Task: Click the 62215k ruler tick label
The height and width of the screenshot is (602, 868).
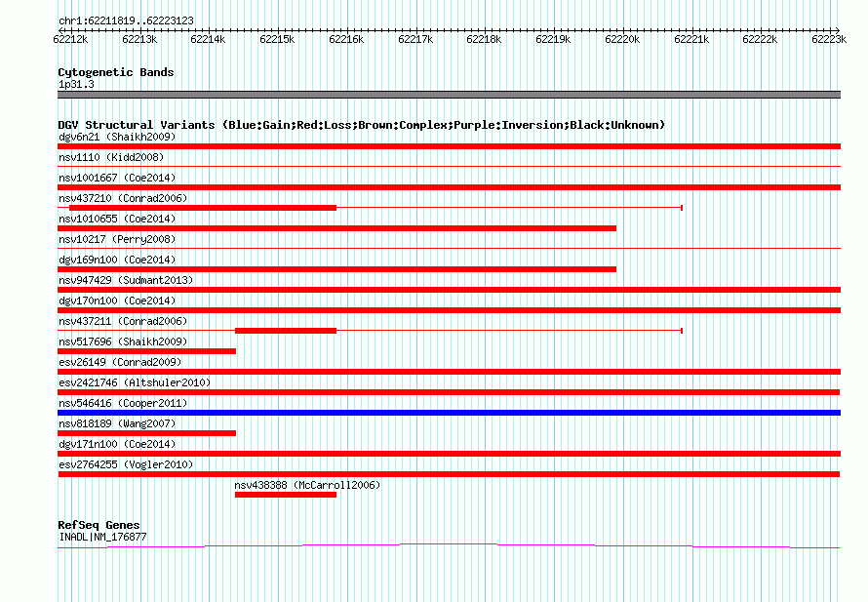Action: [x=277, y=39]
